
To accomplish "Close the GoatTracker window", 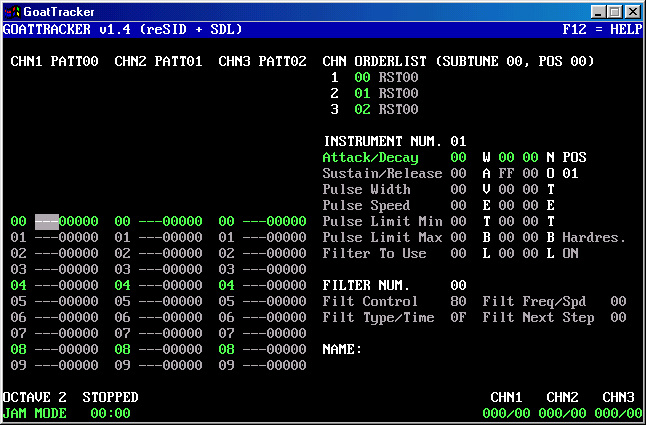I will [632, 12].
